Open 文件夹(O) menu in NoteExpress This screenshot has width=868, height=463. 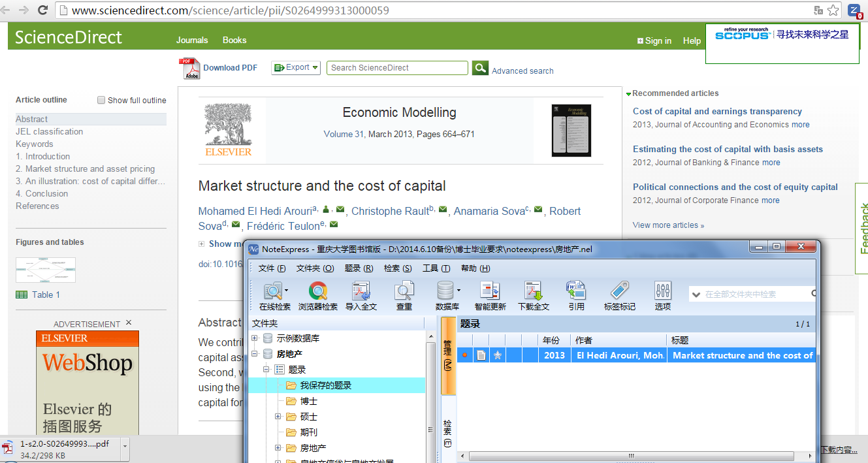coord(315,268)
